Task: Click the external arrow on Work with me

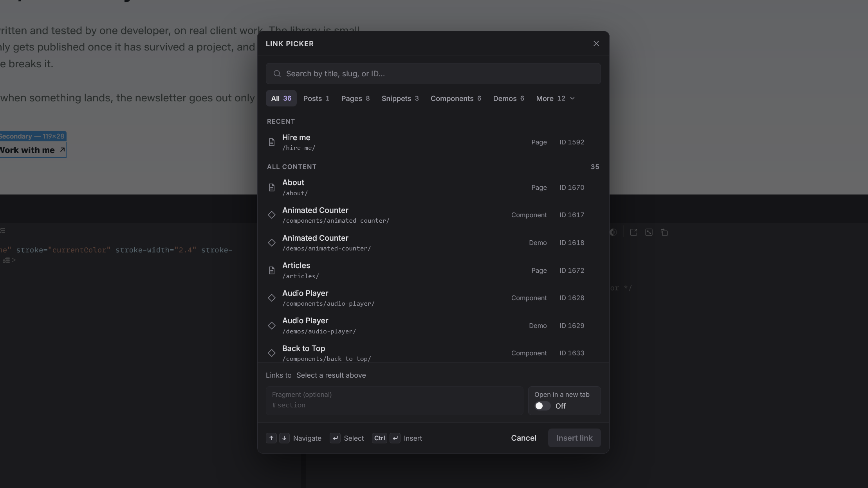Action: click(x=62, y=150)
